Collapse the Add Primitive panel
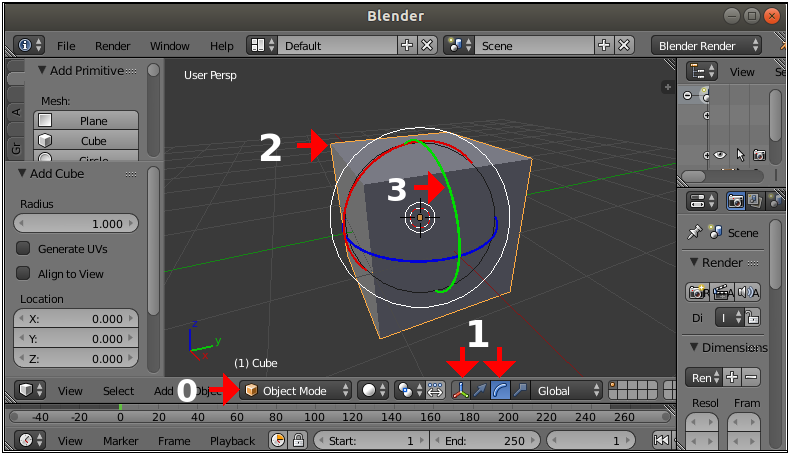790x454 pixels. point(42,71)
